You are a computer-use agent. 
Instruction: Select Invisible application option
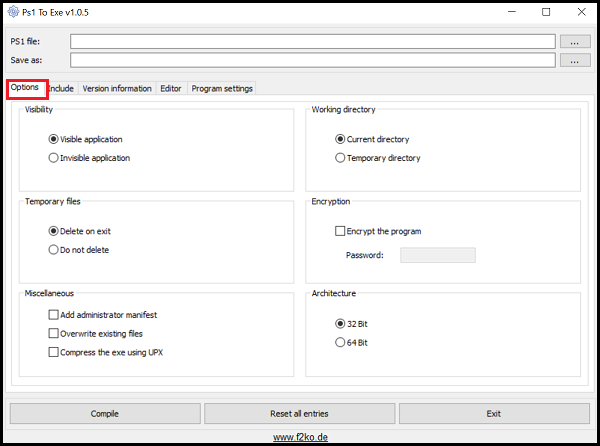[x=54, y=158]
